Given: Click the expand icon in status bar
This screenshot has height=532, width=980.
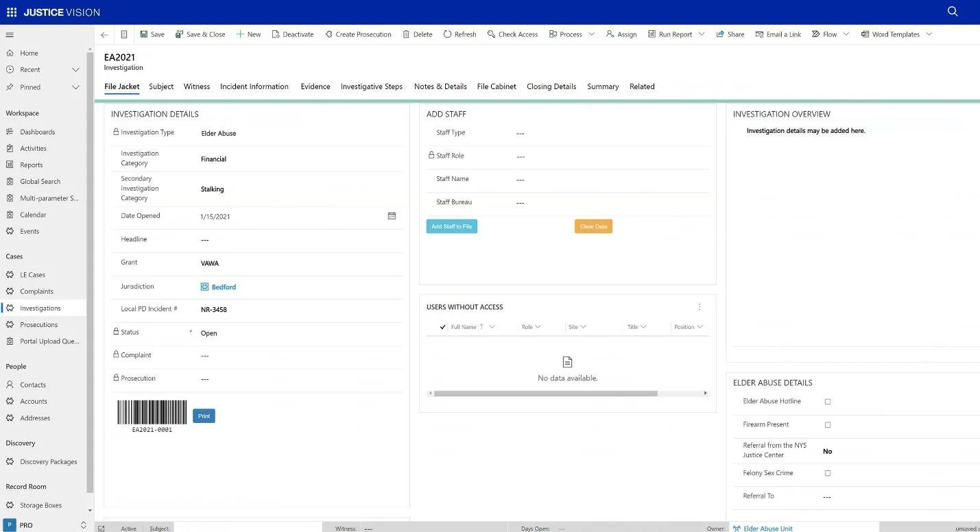Looking at the screenshot, I should (101, 529).
